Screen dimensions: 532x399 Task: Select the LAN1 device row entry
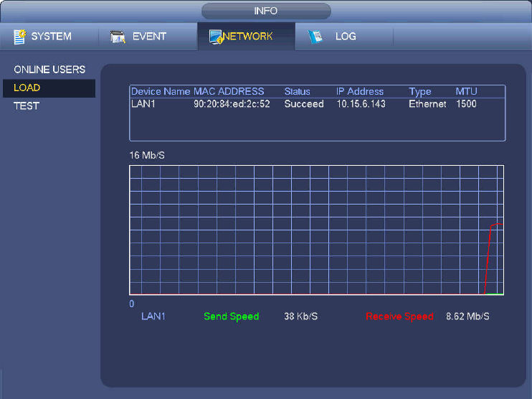pos(143,104)
